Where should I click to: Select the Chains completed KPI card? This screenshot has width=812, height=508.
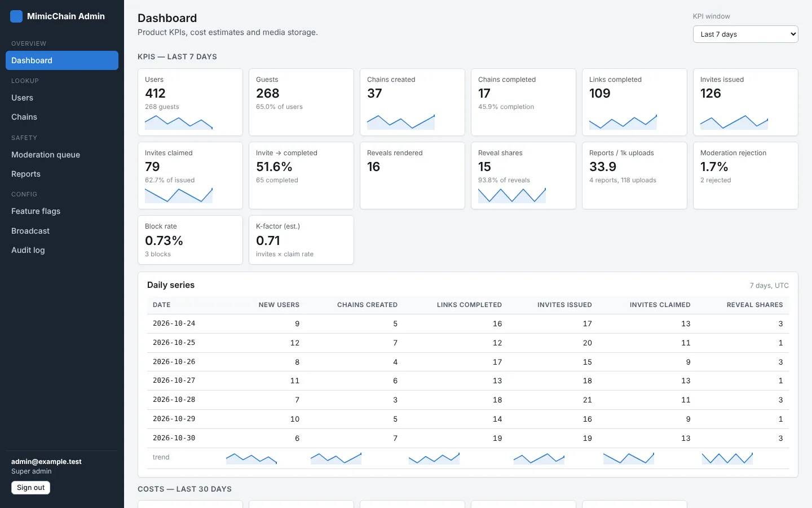coord(523,102)
